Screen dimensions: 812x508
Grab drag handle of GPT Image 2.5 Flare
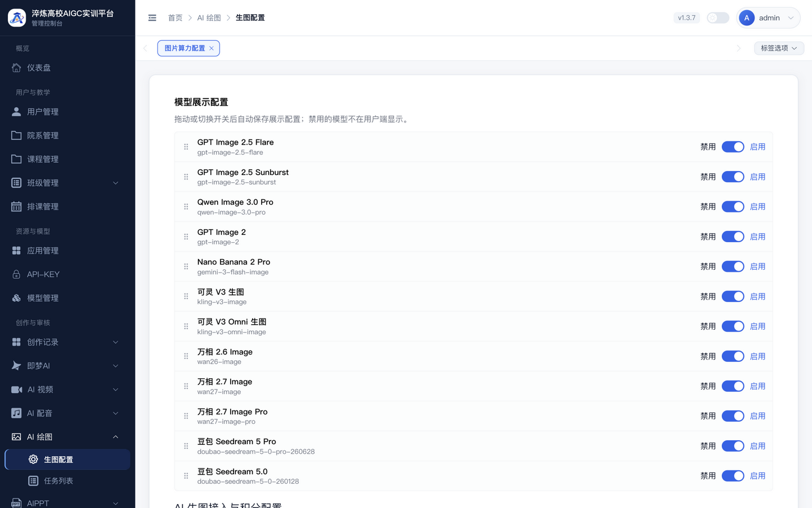click(186, 147)
